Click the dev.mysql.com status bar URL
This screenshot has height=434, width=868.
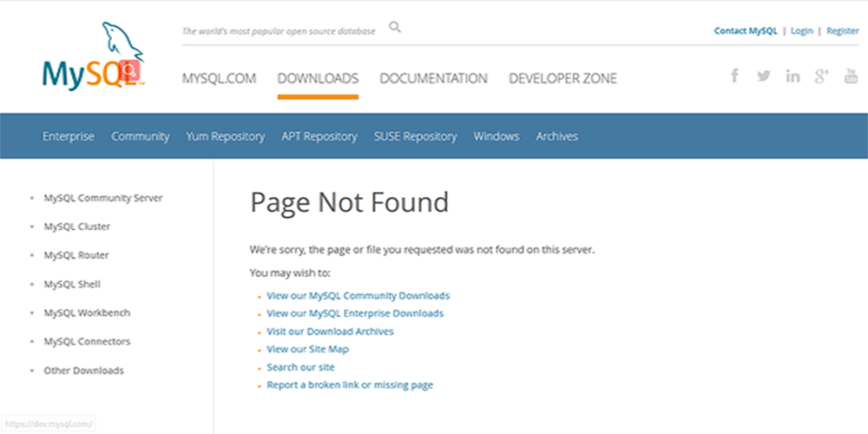(x=47, y=424)
